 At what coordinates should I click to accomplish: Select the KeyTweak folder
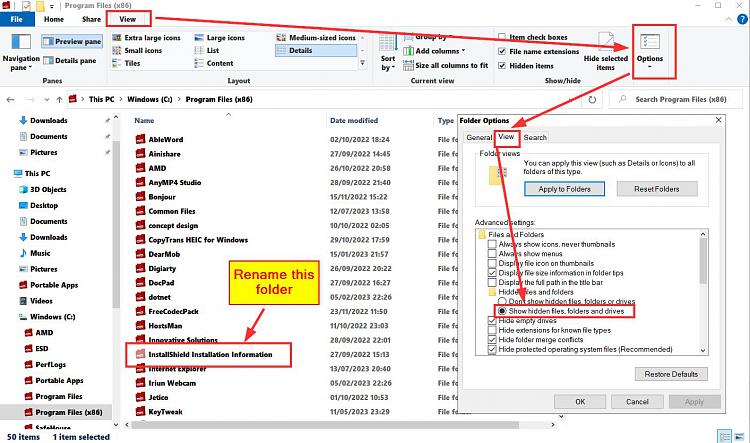point(165,411)
